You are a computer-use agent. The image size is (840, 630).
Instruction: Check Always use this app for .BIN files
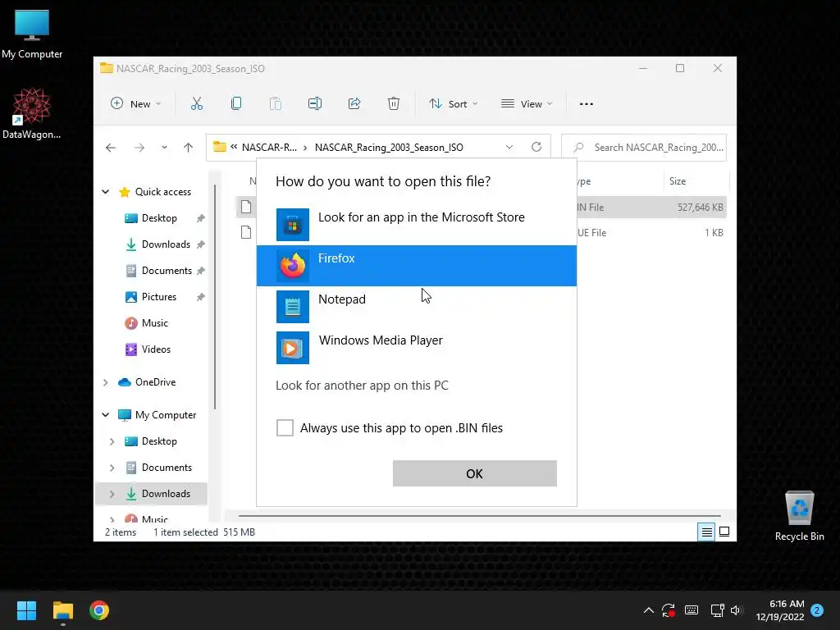pyautogui.click(x=285, y=428)
